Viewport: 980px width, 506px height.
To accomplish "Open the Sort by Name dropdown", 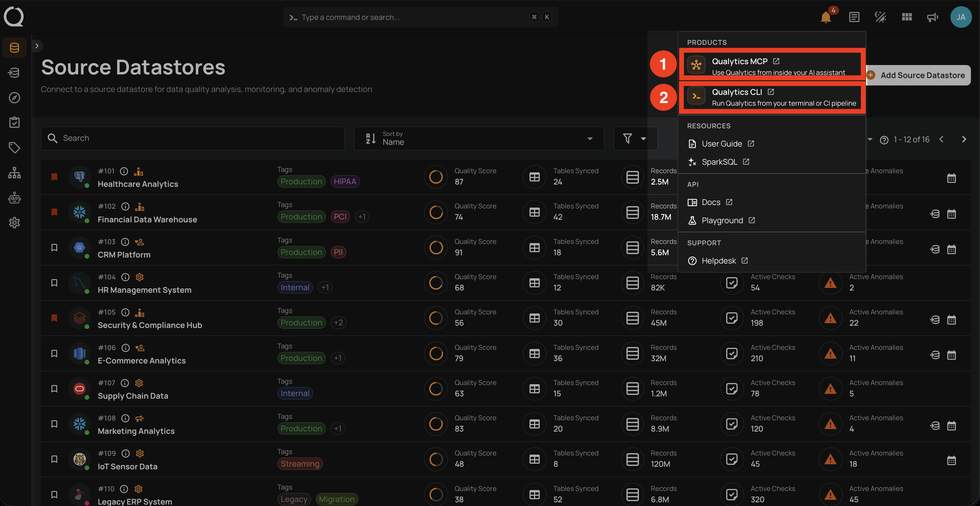I will coord(479,138).
